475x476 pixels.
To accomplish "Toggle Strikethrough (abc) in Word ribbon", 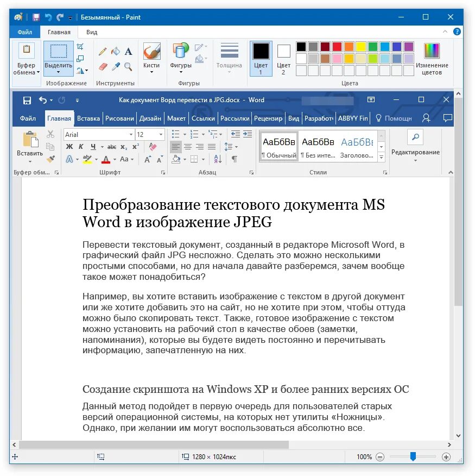I will coord(112,147).
